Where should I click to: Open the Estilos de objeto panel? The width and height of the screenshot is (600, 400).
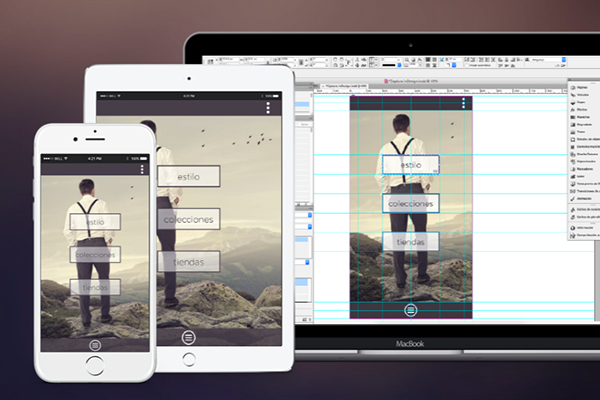point(585,139)
